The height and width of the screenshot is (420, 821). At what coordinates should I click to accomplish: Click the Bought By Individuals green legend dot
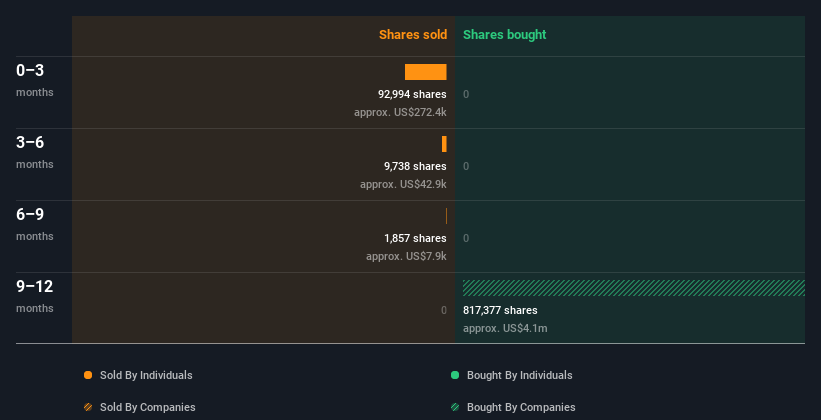click(455, 375)
